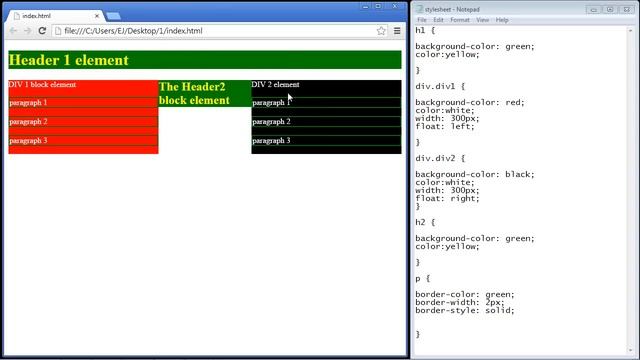Click the 'DIV 2 element' text
Screen dimensions: 640x360
click(x=275, y=84)
